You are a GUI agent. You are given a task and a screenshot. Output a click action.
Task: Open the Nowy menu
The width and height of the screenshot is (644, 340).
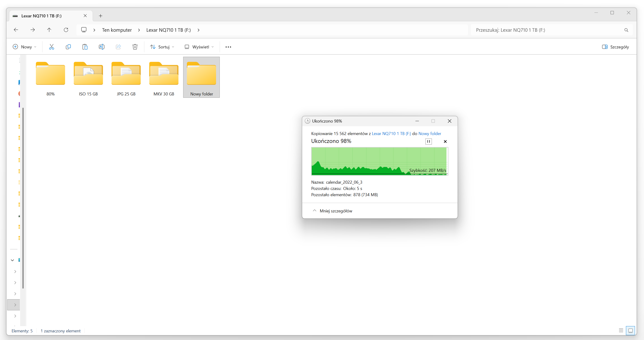[x=25, y=47]
